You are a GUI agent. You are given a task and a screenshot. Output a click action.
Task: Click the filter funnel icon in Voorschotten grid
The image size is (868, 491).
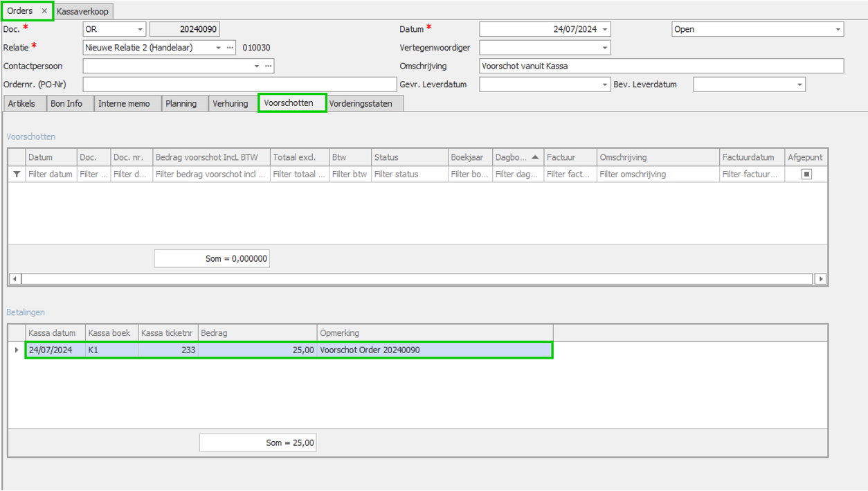(x=17, y=175)
